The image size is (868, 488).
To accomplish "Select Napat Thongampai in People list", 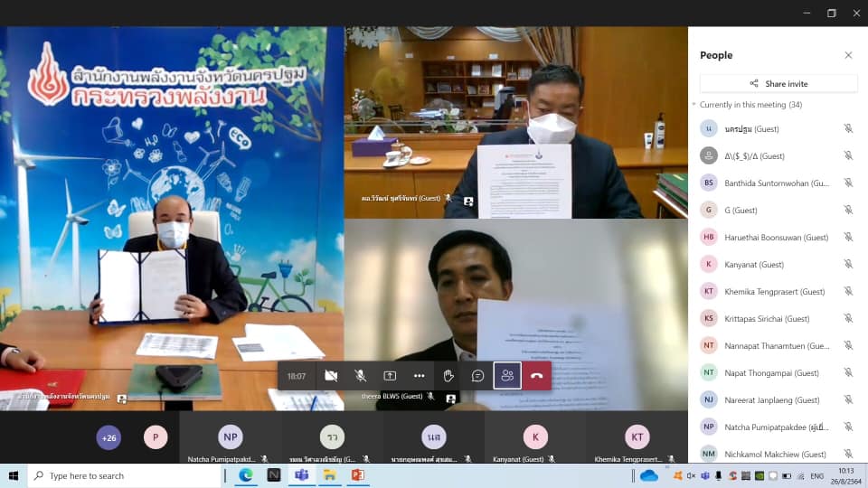I will point(778,373).
